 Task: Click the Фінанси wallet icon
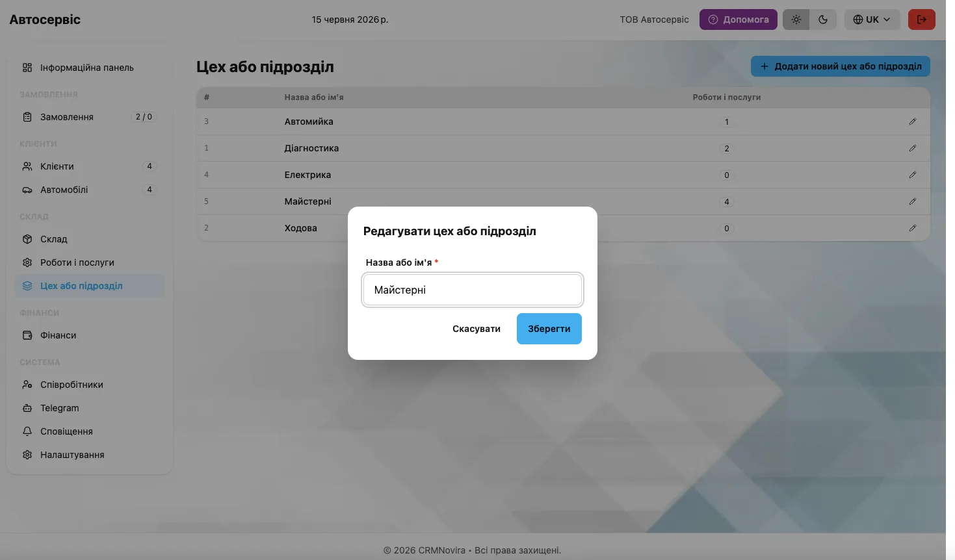(x=27, y=335)
